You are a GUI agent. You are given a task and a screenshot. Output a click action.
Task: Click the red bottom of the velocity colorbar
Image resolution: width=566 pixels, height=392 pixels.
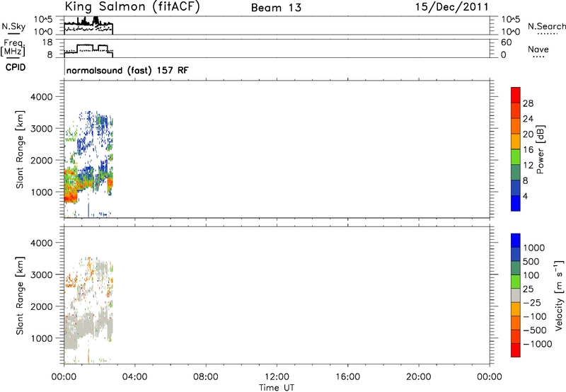point(516,350)
